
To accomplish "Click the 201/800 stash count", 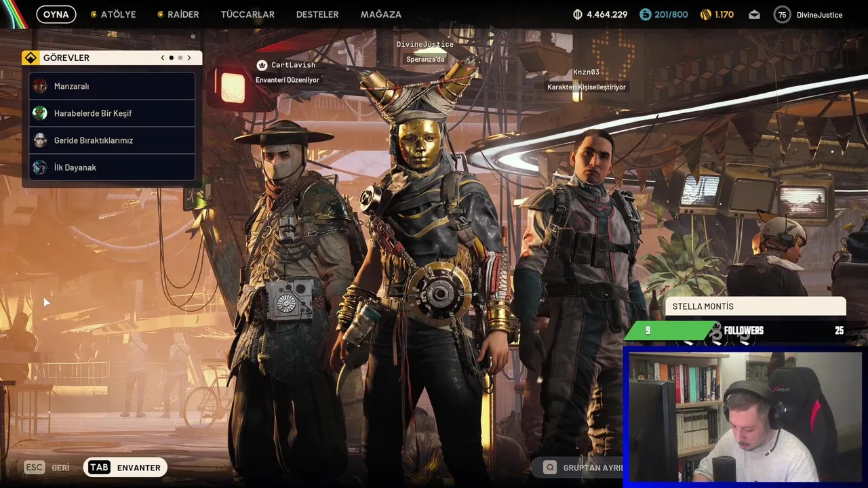I will 671,14.
